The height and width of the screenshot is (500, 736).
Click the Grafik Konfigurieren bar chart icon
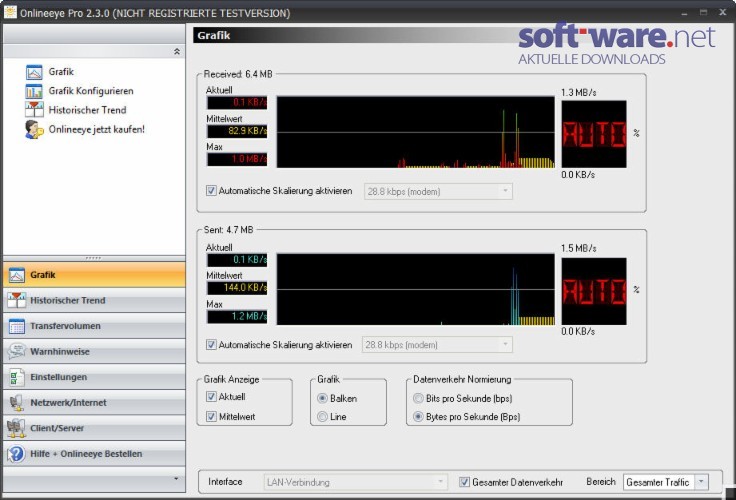34,91
